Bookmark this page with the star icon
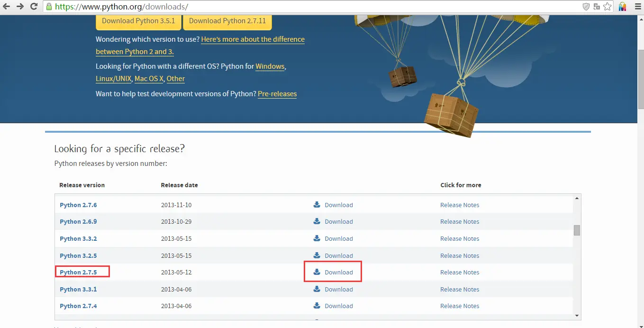Screen dimensions: 644x328 [x=608, y=7]
